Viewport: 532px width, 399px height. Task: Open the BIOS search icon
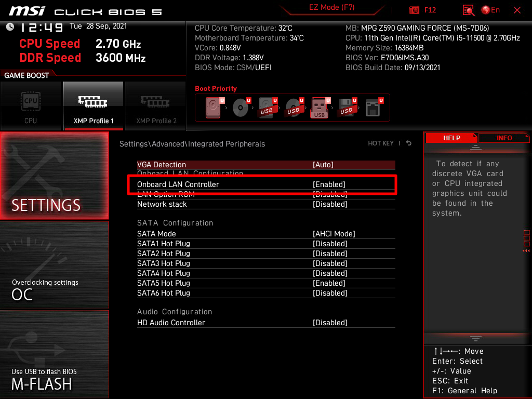[x=469, y=10]
